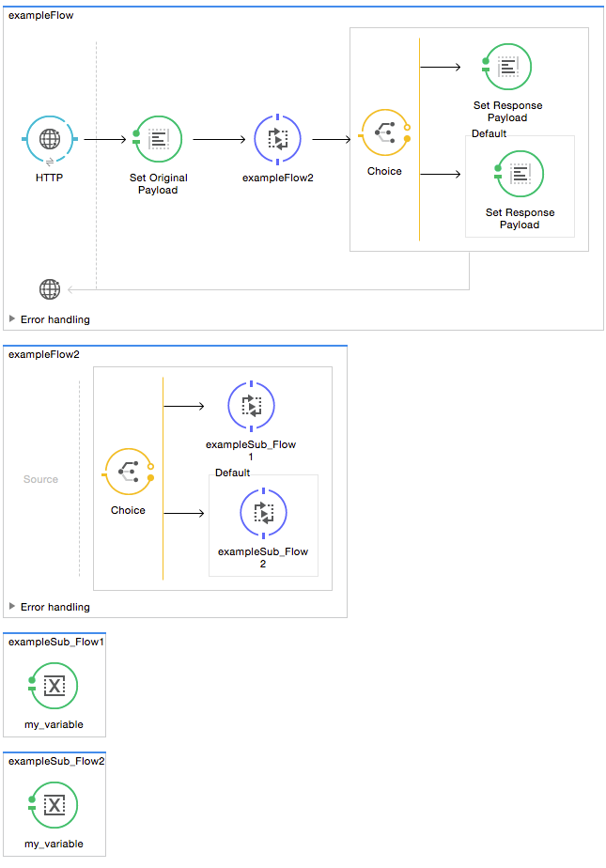The image size is (606, 868).
Task: Select the Choice router in exampleFlow2
Action: click(128, 472)
